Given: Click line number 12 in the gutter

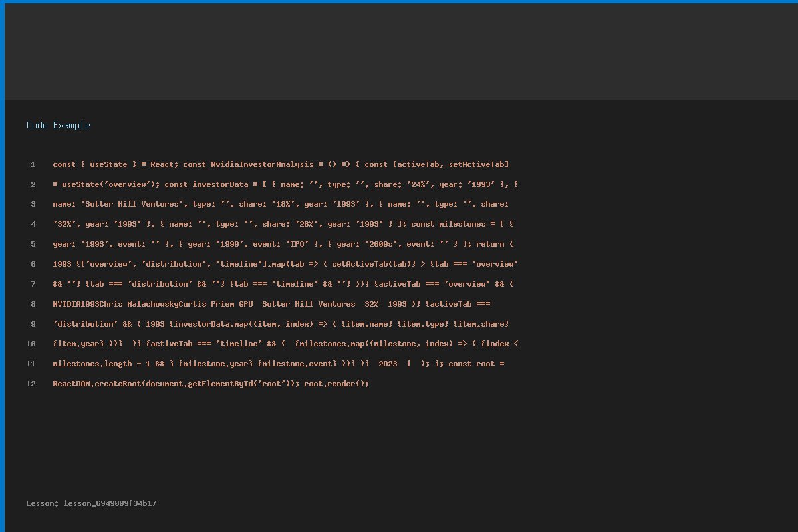Looking at the screenshot, I should [31, 384].
